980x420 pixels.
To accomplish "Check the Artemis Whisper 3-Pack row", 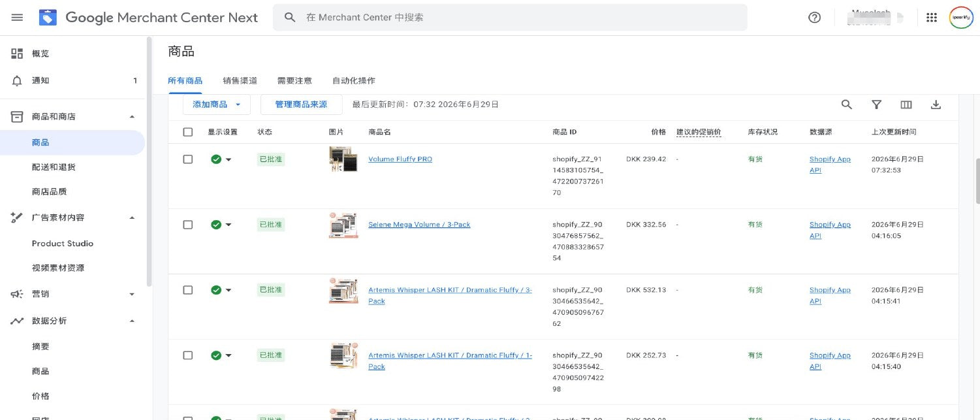I will coord(188,290).
